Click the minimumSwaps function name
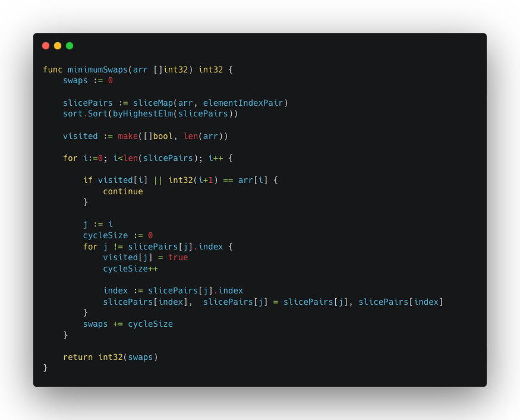Viewport: 520px width, 420px height. click(98, 70)
